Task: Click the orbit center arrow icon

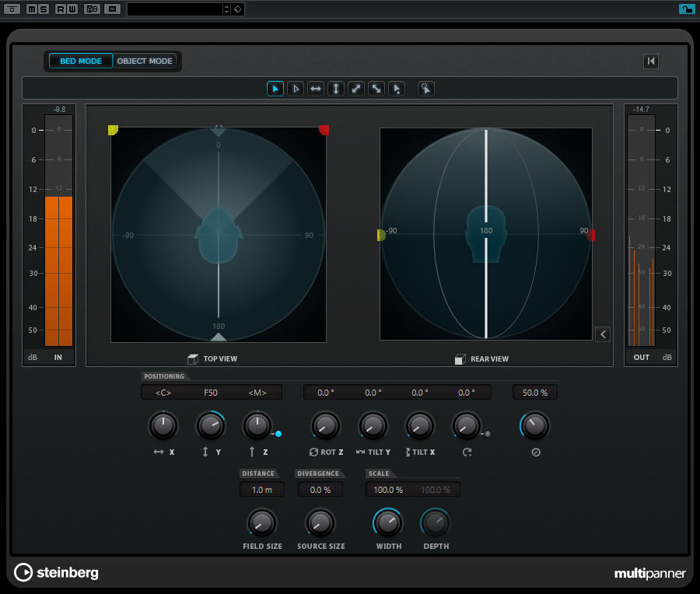Action: pyautogui.click(x=467, y=452)
